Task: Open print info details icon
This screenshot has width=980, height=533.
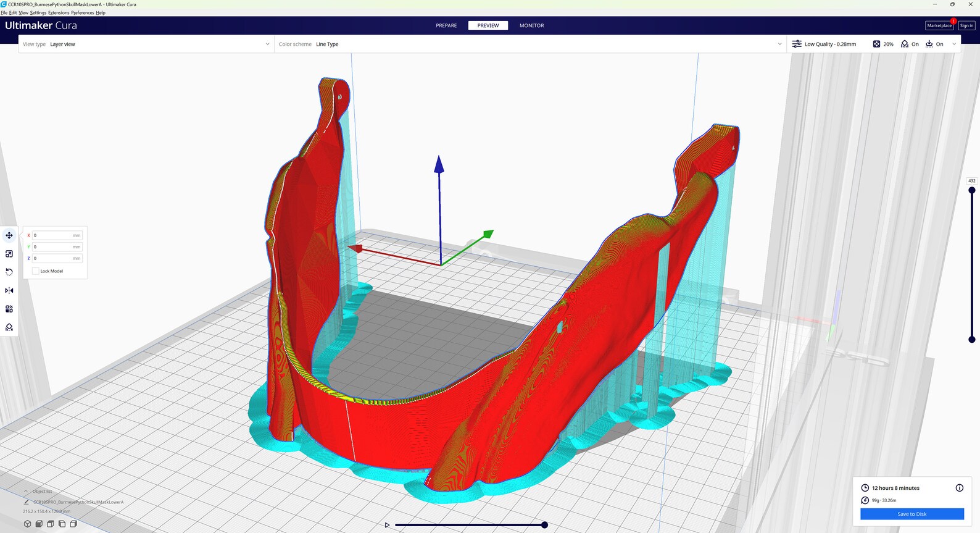Action: (960, 488)
